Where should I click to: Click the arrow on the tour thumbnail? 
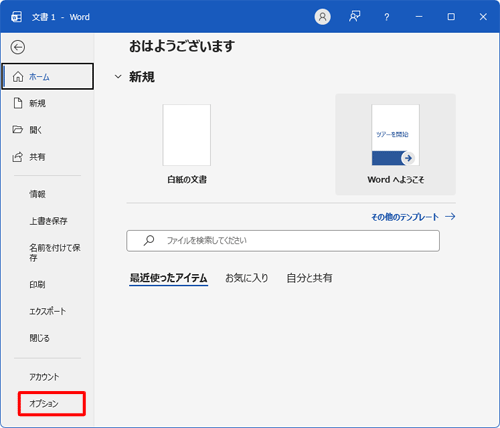click(x=408, y=158)
